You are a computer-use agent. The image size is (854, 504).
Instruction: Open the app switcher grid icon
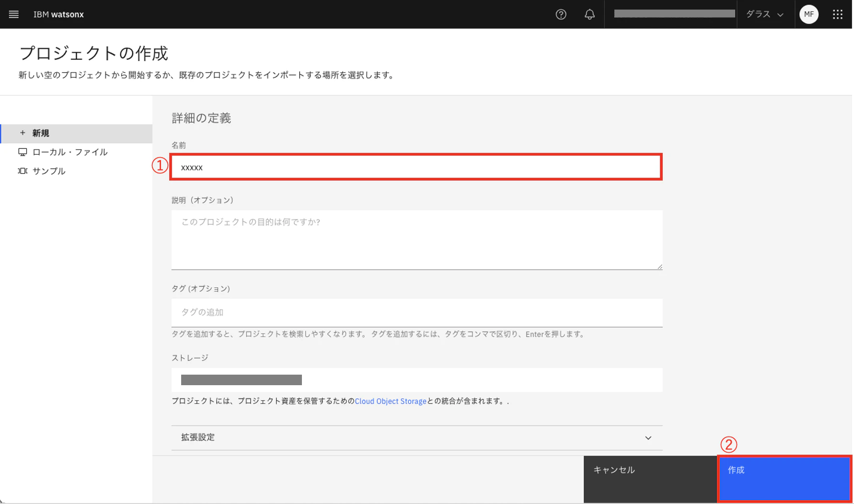point(838,14)
